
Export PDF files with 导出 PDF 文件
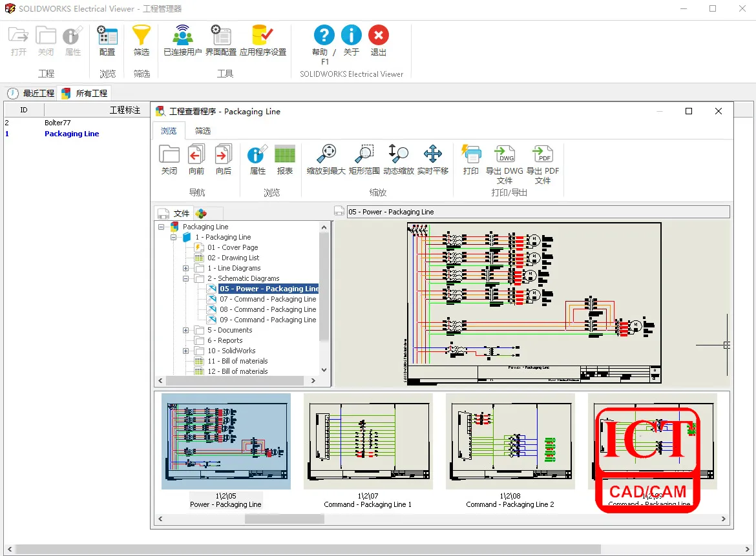click(543, 165)
